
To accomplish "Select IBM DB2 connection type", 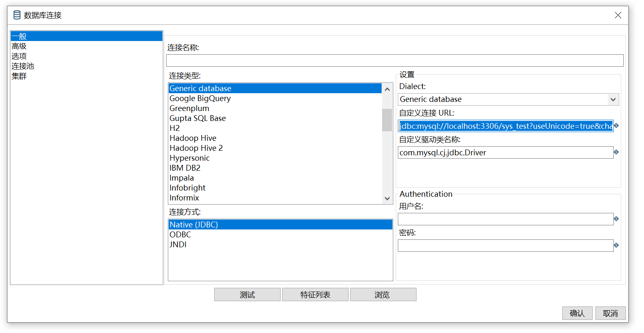I will click(275, 168).
